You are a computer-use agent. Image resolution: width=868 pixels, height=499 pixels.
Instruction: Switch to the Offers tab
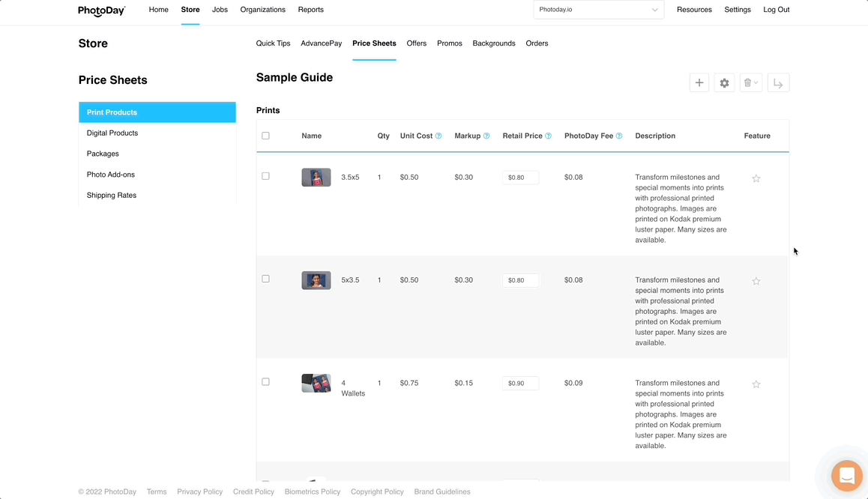[x=416, y=43]
